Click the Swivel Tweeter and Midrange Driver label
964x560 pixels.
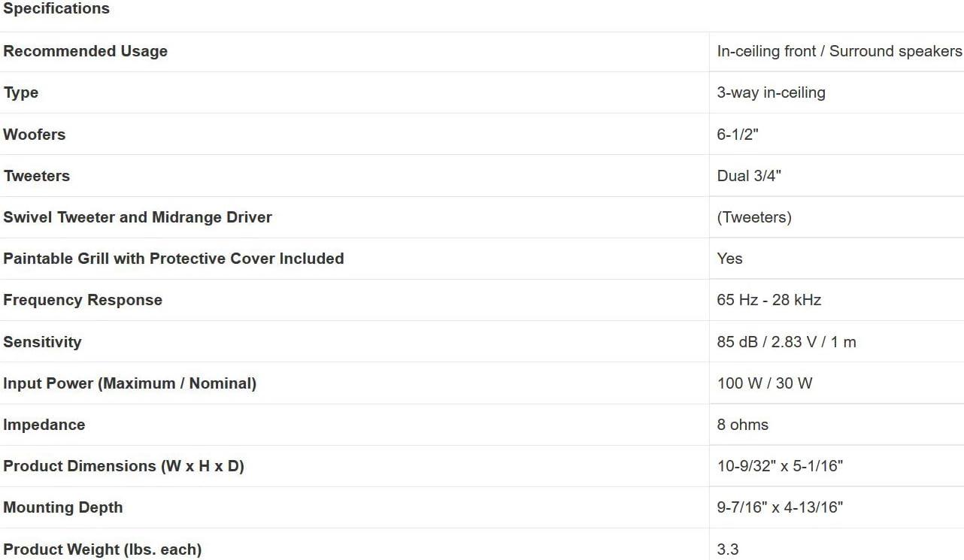coord(138,217)
